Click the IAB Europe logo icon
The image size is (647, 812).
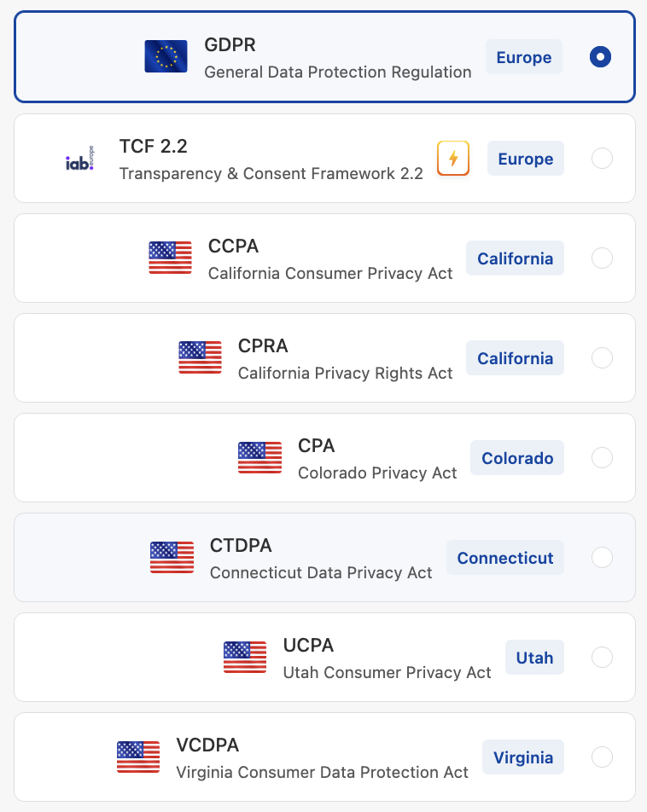81,159
